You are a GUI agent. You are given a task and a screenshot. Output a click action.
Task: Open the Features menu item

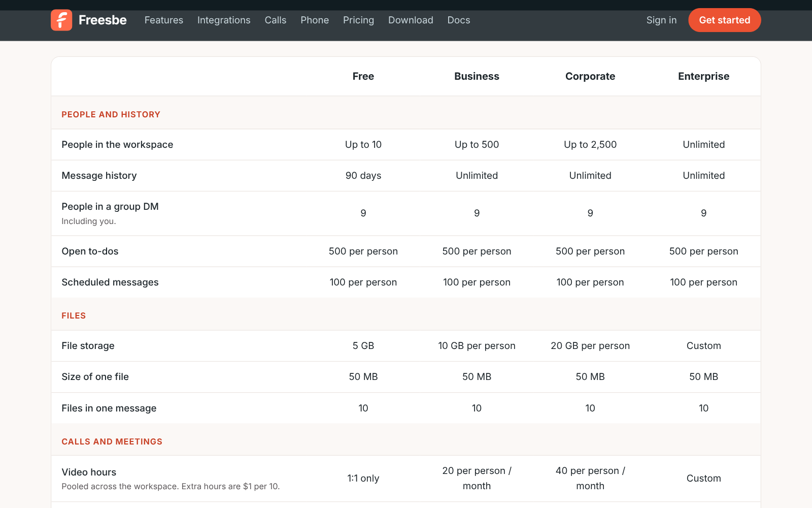164,20
